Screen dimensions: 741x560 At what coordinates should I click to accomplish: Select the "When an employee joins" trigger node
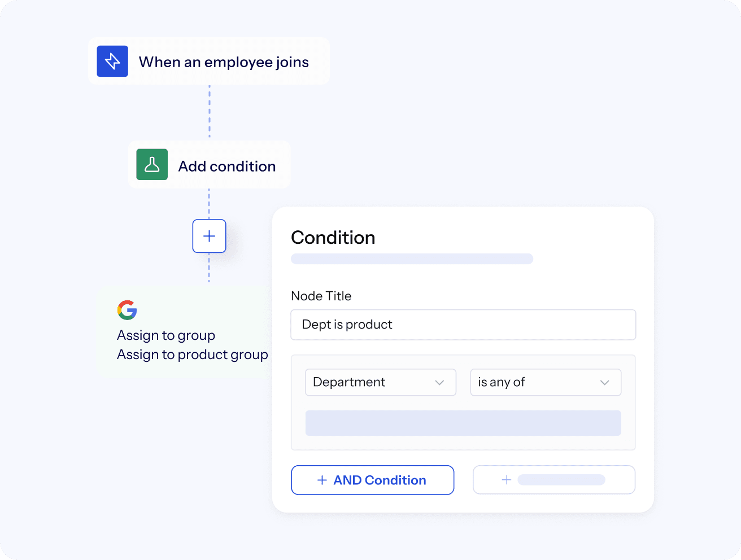[224, 62]
